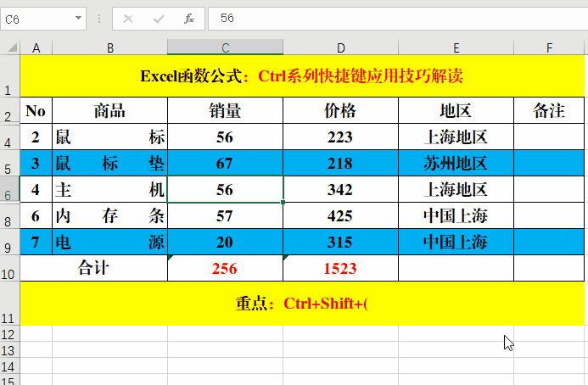Click sales cell 20 in the 电源 row

pyautogui.click(x=225, y=242)
